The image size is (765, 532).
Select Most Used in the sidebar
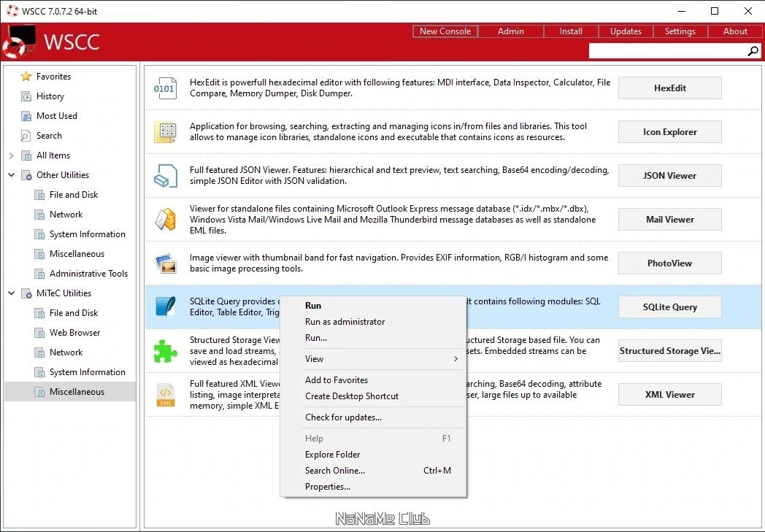(70, 116)
